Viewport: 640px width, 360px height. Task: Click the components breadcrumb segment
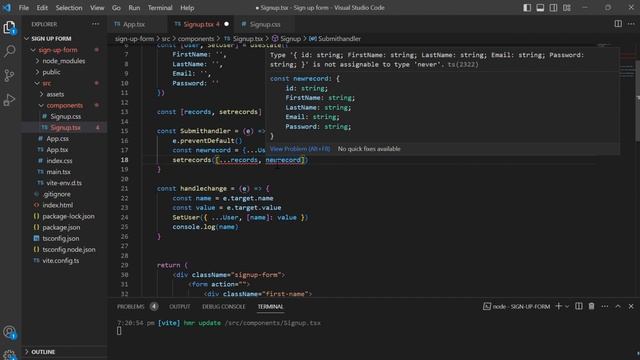pos(196,39)
